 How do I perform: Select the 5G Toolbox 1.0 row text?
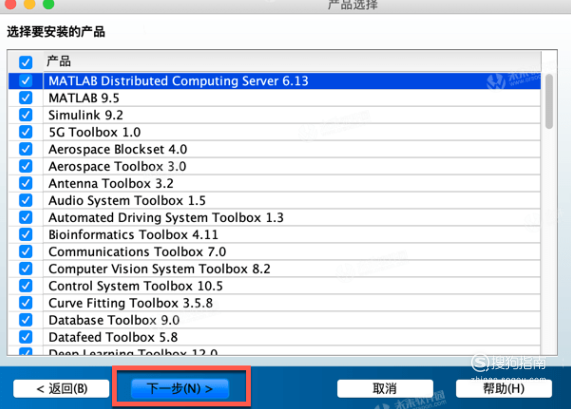point(95,132)
